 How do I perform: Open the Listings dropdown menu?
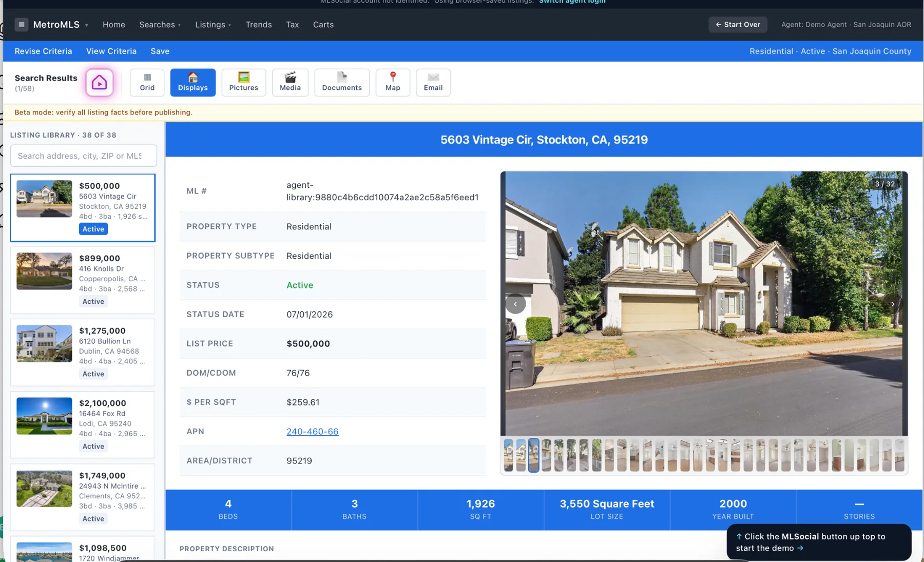coord(213,25)
